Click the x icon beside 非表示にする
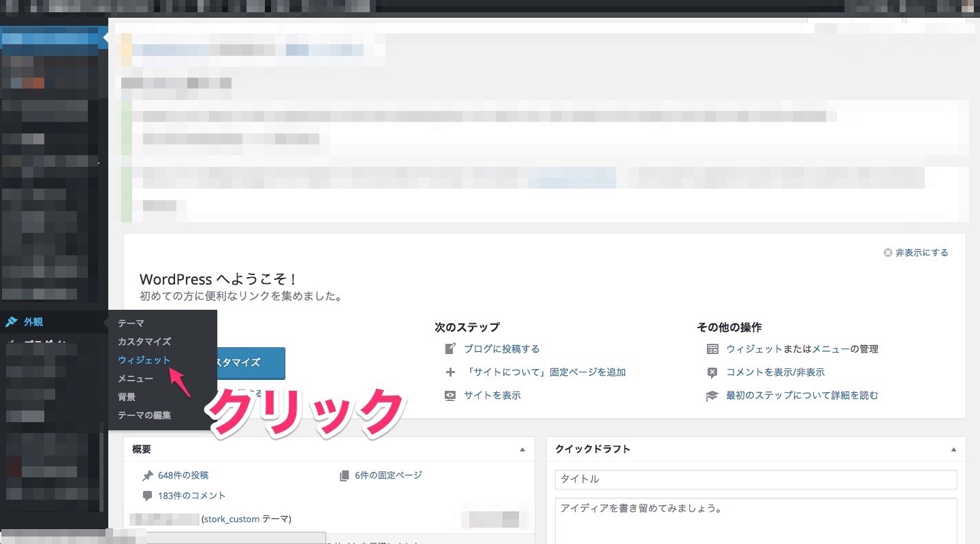Viewport: 980px width, 544px height. [x=888, y=253]
